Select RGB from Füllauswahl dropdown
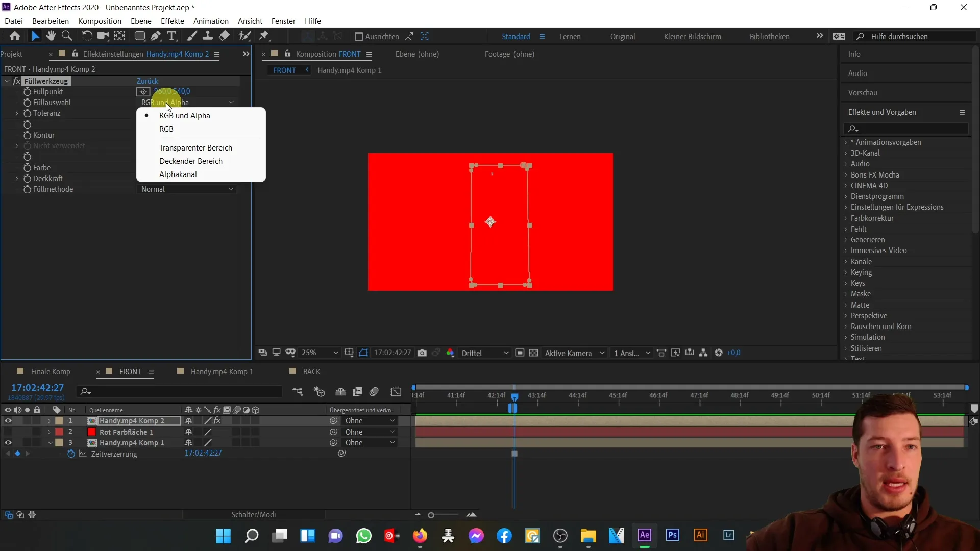This screenshot has width=980, height=551. (166, 129)
